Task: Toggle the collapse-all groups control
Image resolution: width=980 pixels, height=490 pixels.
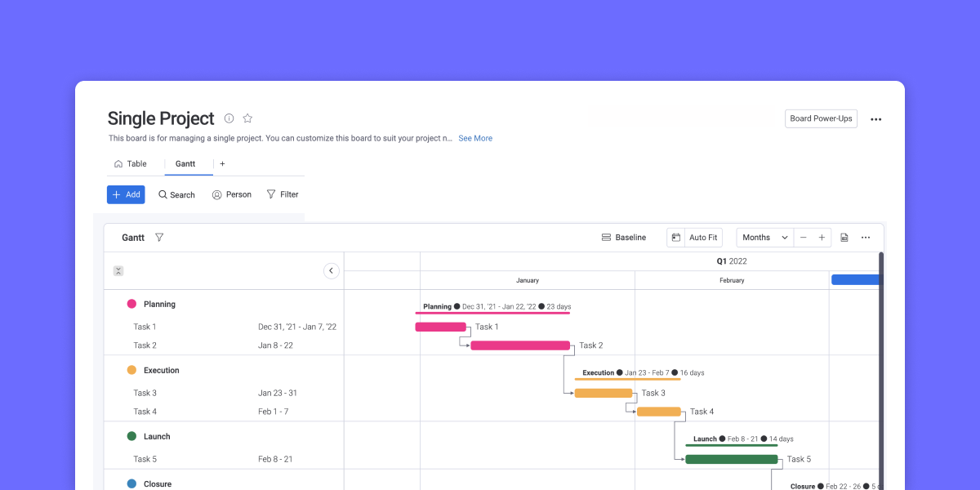Action: [118, 270]
